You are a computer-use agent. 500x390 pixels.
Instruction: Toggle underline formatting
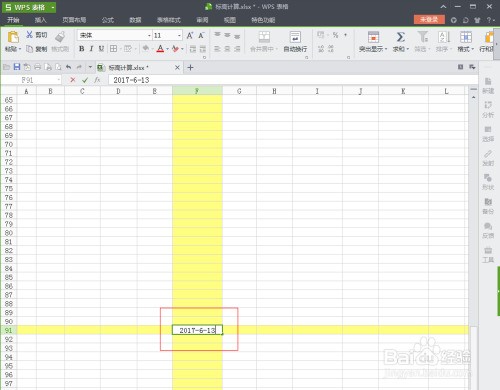[101, 49]
